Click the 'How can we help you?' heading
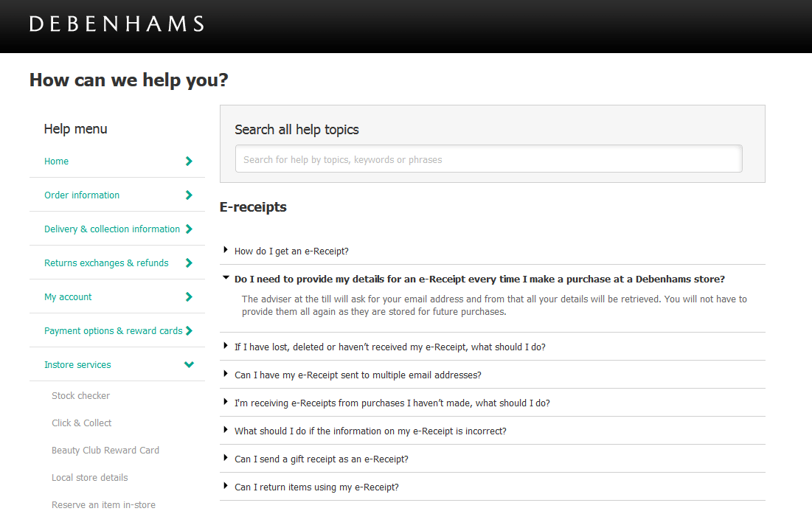This screenshot has height=514, width=812. point(128,80)
